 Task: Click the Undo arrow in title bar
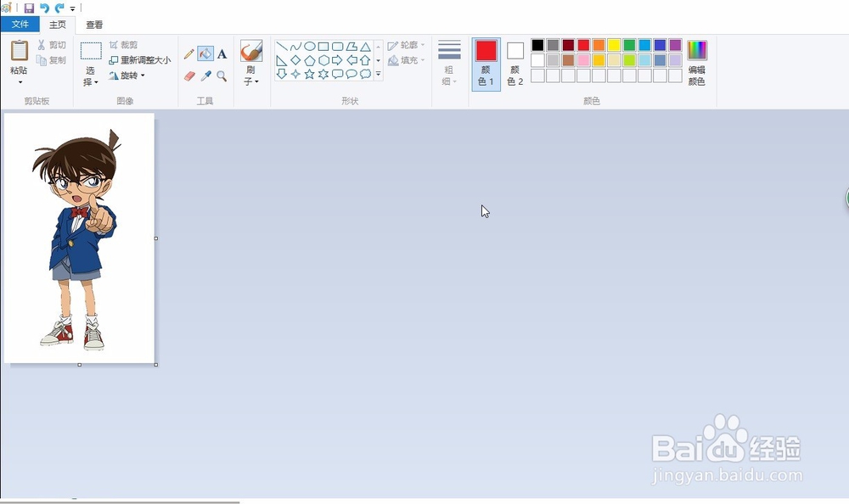[x=44, y=8]
